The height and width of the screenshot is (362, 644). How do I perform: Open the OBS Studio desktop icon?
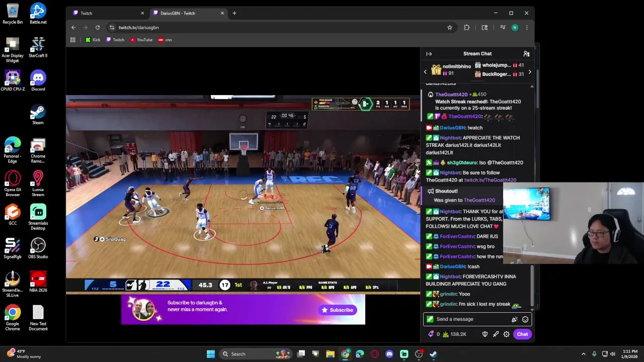tap(38, 248)
